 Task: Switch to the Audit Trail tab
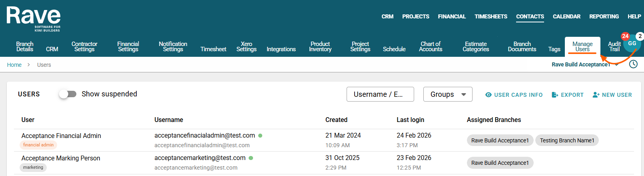614,46
